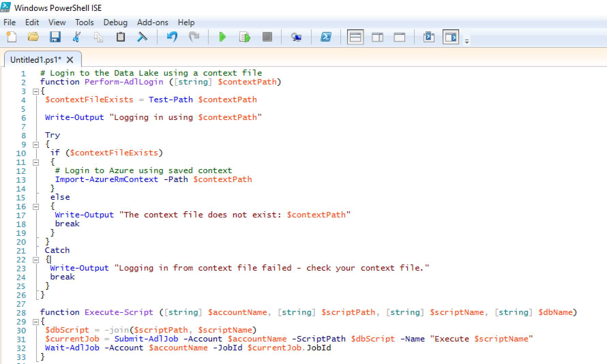Save the script with the floppy disk icon
Screen dimensions: 607x364
pos(55,37)
